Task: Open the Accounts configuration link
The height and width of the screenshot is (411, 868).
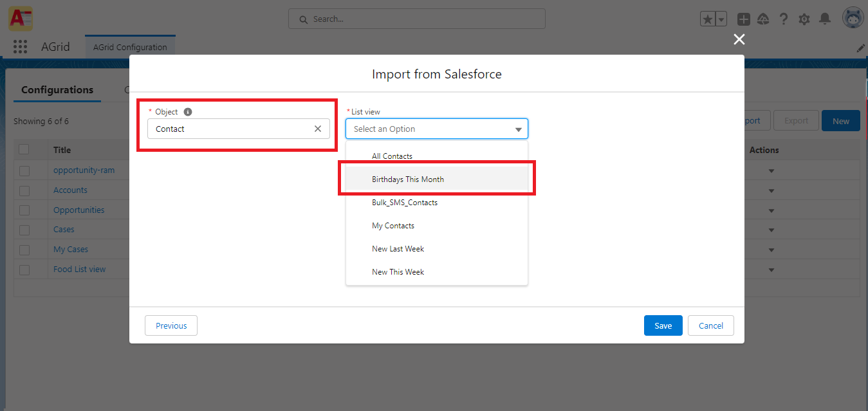Action: click(70, 190)
